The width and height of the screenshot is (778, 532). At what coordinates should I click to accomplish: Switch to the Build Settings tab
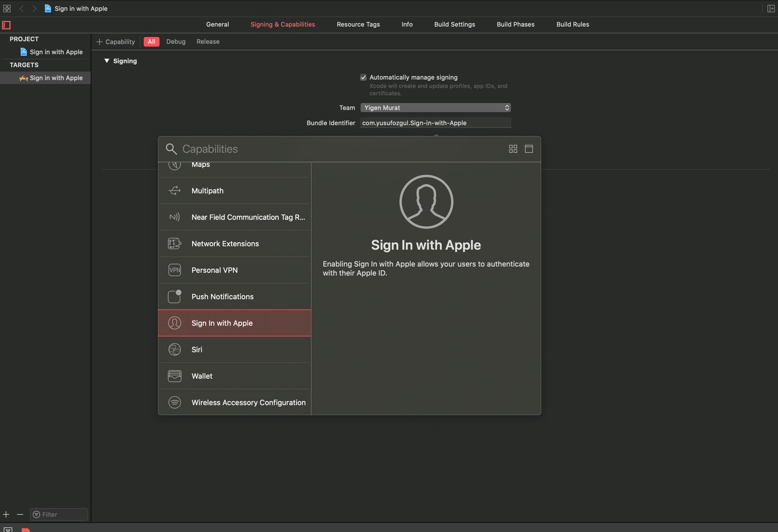tap(454, 24)
